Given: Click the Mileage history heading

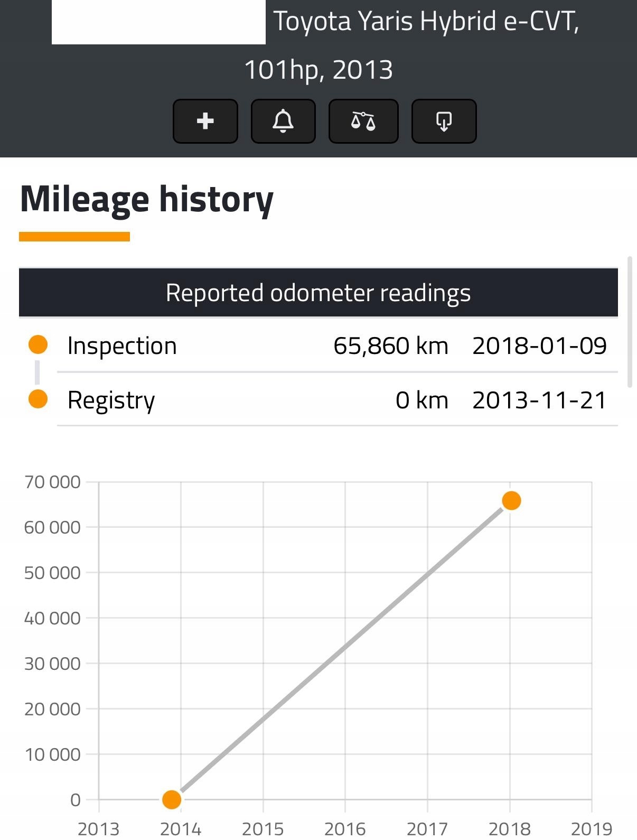Looking at the screenshot, I should point(147,199).
